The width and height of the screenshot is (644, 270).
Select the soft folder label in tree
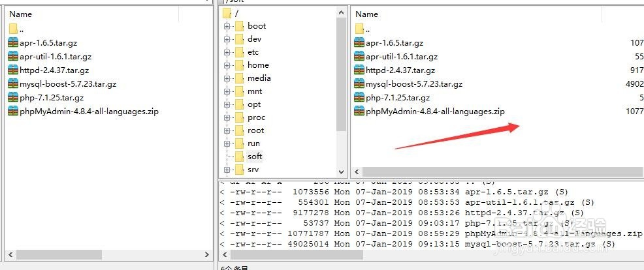[255, 157]
